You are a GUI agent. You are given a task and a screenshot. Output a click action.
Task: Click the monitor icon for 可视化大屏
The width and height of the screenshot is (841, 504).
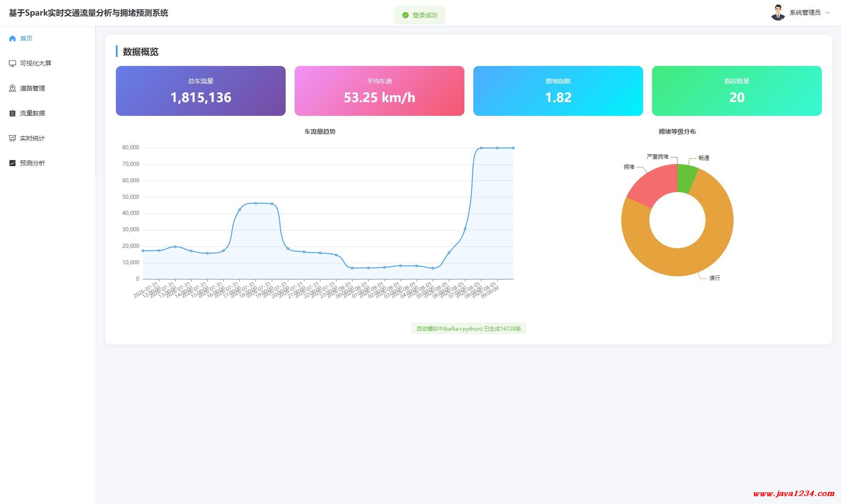pos(12,63)
